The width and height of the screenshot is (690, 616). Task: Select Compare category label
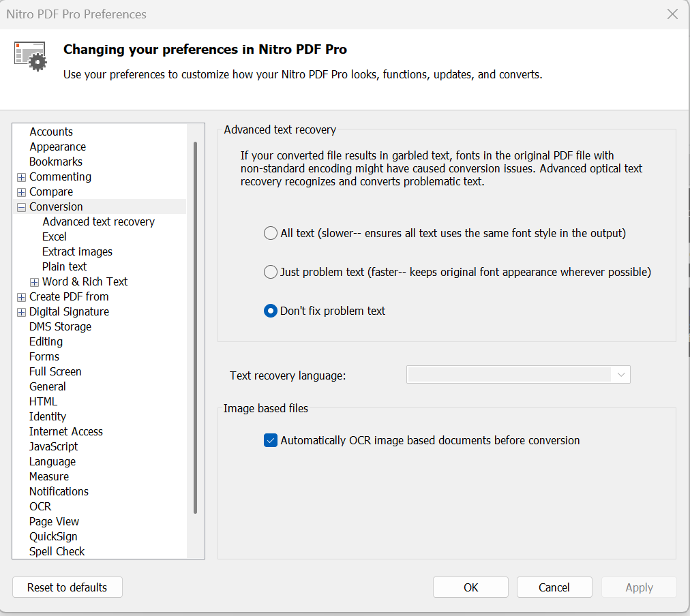(x=51, y=191)
